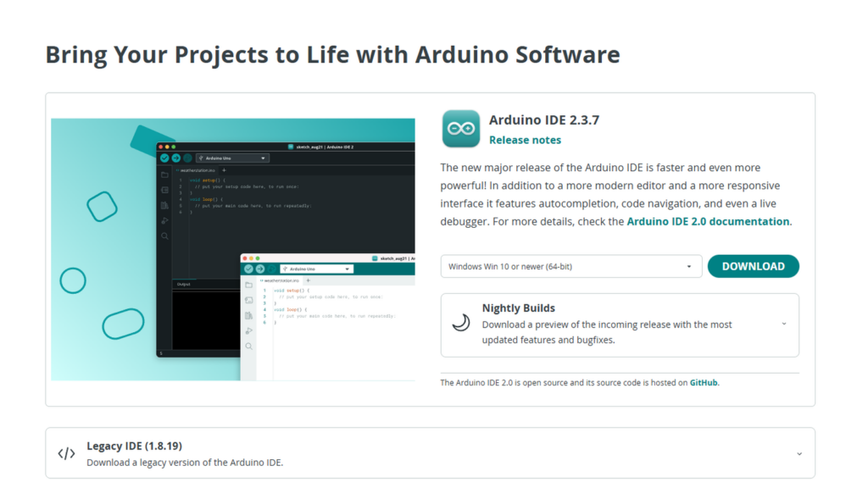Screen dimensions: 868x488
Task: Click the Sketchbook folder icon in dark IDE sidebar
Action: coord(164,175)
